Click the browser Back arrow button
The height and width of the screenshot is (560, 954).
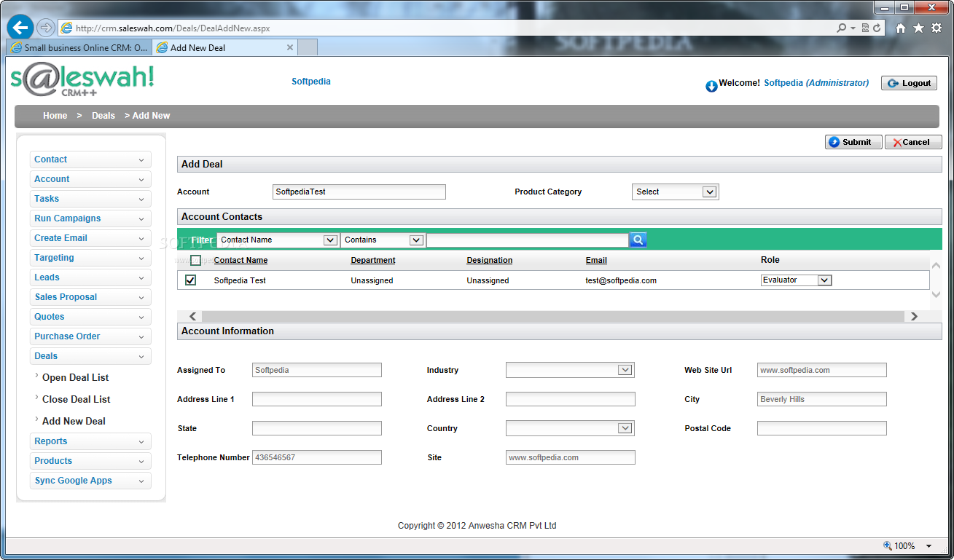tap(20, 28)
